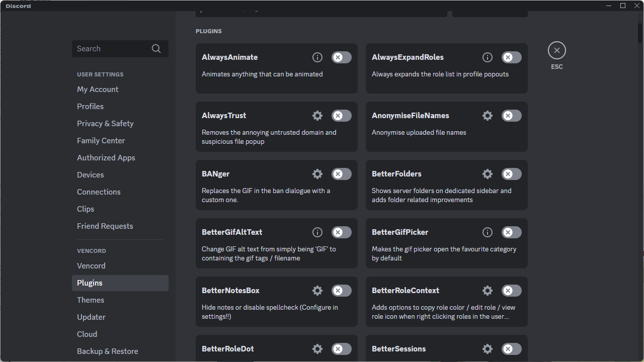Open the BANger plugin settings cog

click(317, 174)
